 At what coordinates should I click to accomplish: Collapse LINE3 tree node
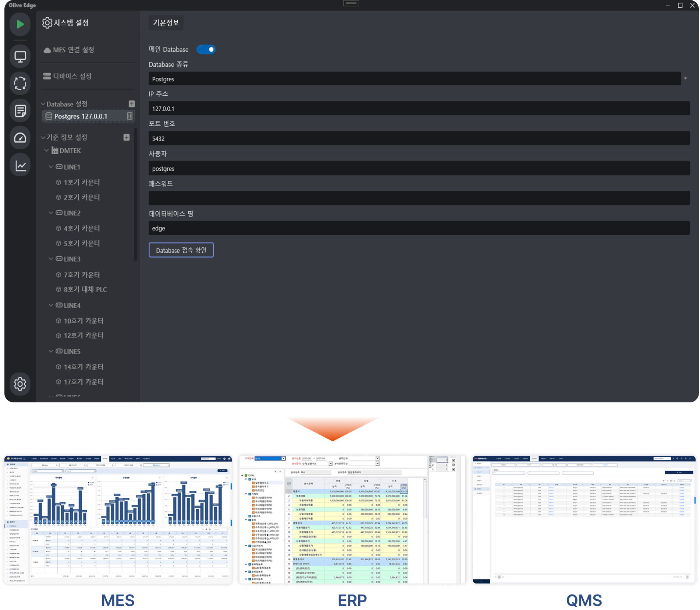coord(51,259)
